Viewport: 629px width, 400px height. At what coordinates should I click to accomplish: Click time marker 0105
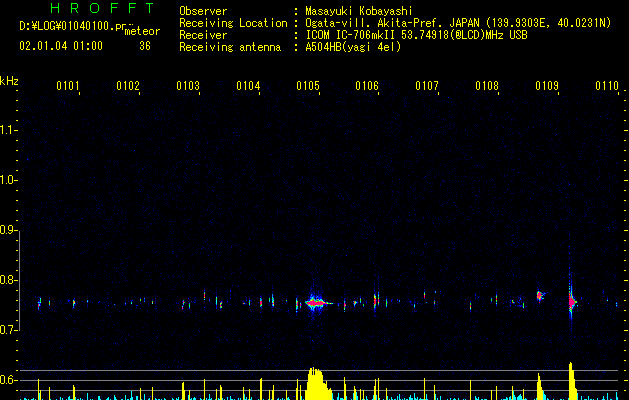[308, 85]
